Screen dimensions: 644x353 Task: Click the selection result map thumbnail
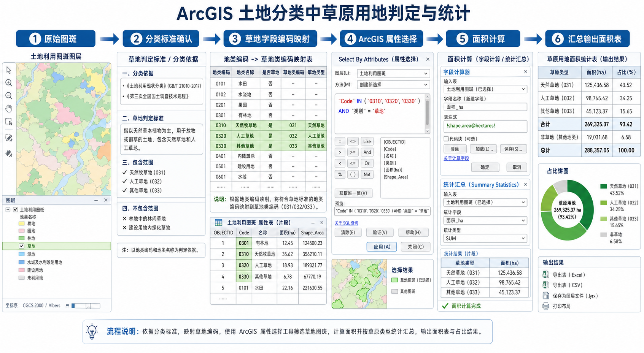click(x=359, y=284)
